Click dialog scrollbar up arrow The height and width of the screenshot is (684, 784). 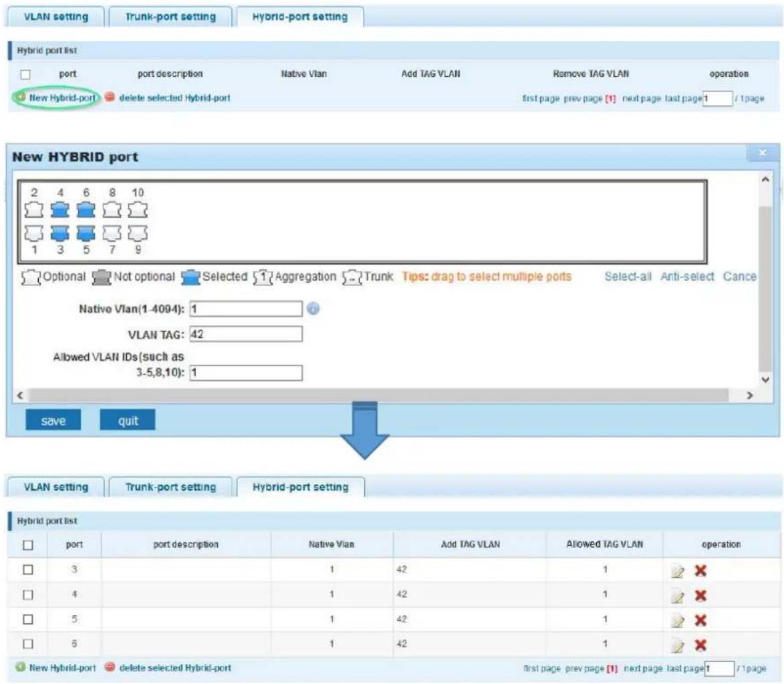coord(765,180)
